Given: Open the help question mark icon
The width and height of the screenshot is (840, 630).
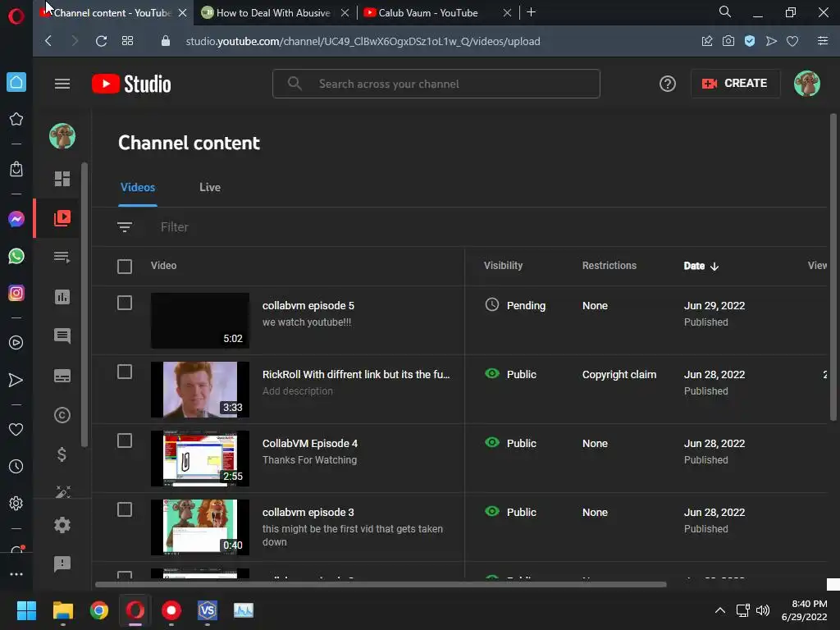Looking at the screenshot, I should [x=668, y=84].
